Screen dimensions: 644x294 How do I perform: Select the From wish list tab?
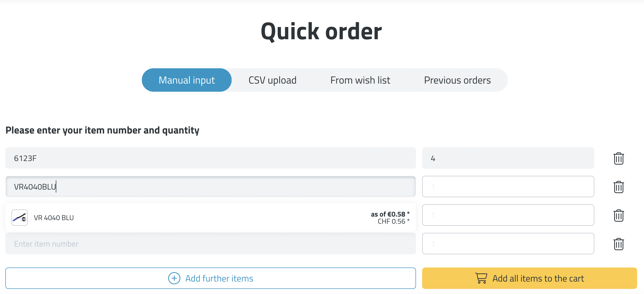coord(360,80)
